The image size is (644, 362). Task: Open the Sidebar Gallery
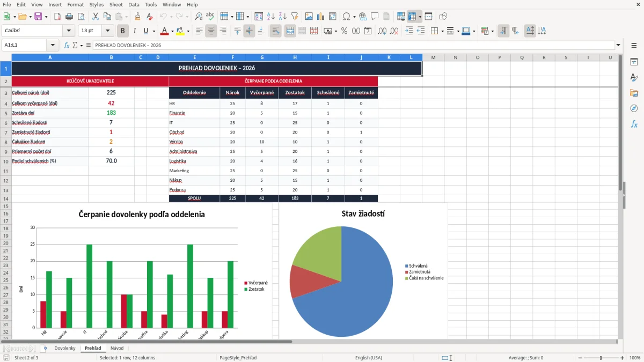634,93
